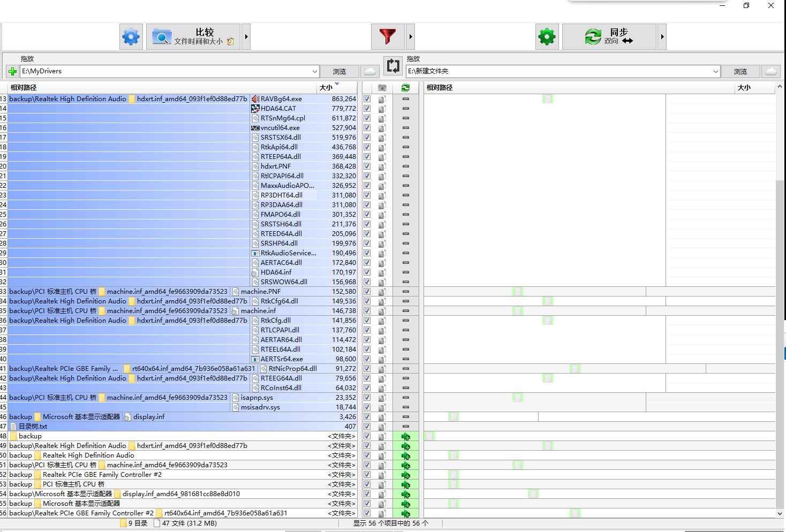Select the RAVBg64.exe speaker file icon
This screenshot has height=532, width=786.
click(x=255, y=99)
